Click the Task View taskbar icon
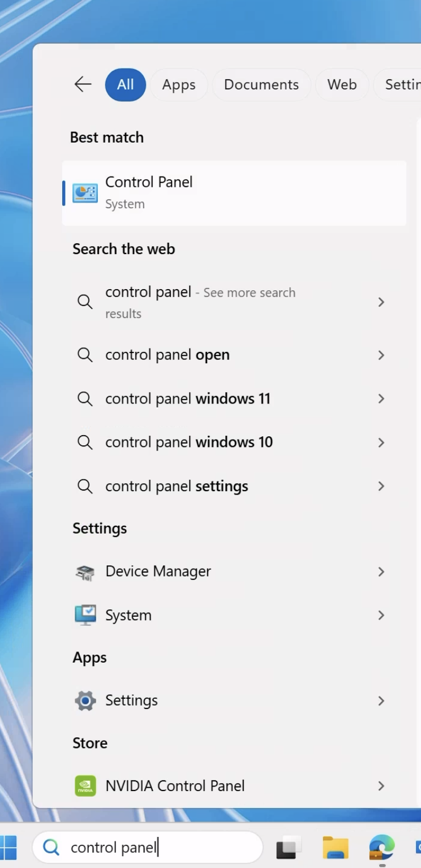The width and height of the screenshot is (421, 868). pyautogui.click(x=289, y=847)
